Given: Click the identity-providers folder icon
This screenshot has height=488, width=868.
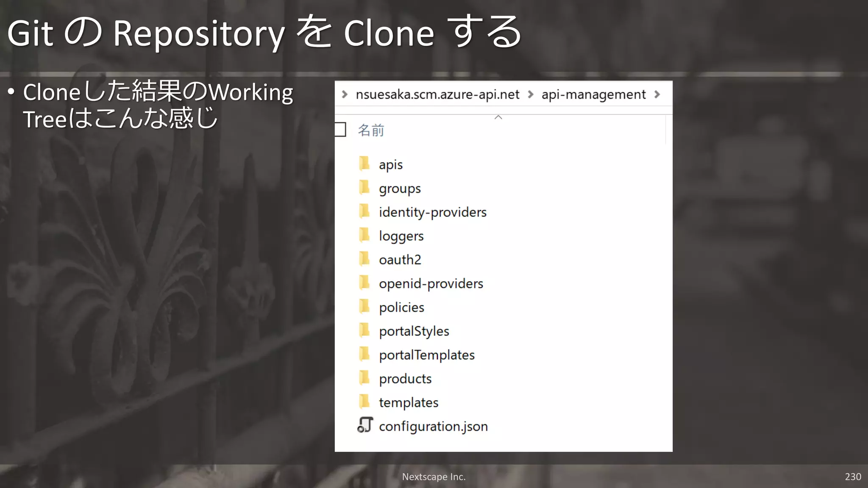Looking at the screenshot, I should 364,211.
